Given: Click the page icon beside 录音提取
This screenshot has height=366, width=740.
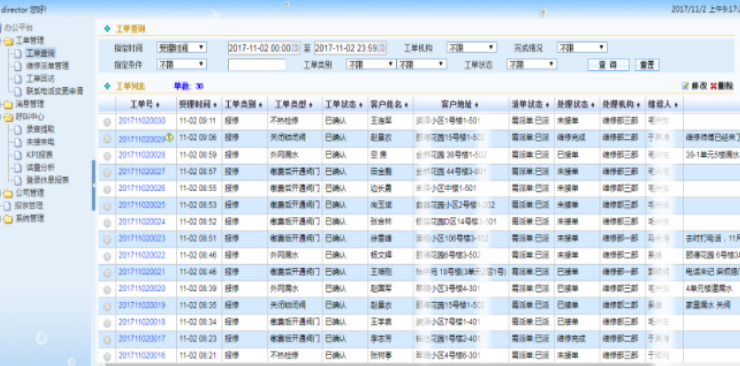Looking at the screenshot, I should 18,130.
